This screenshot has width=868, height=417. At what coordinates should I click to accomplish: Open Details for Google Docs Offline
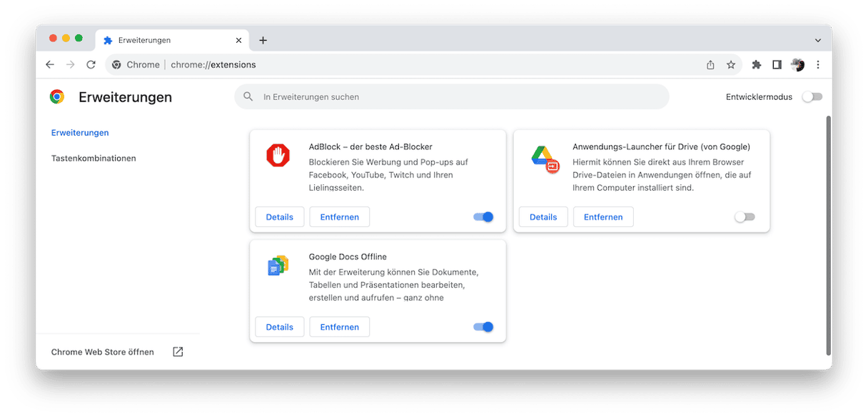(x=280, y=327)
